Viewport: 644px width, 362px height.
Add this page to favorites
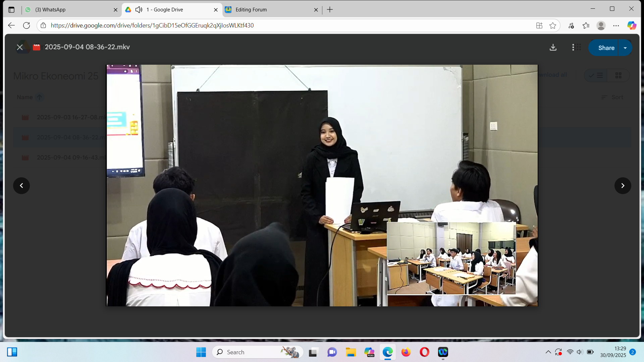coord(553,25)
